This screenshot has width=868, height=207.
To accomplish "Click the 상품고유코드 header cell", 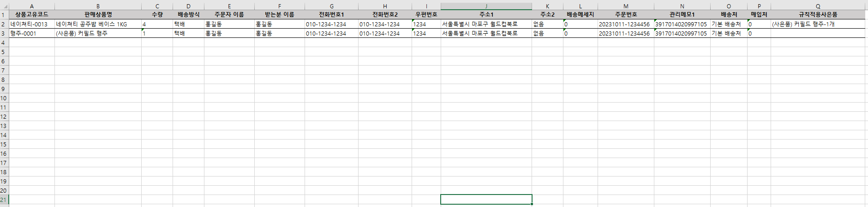I will 32,15.
